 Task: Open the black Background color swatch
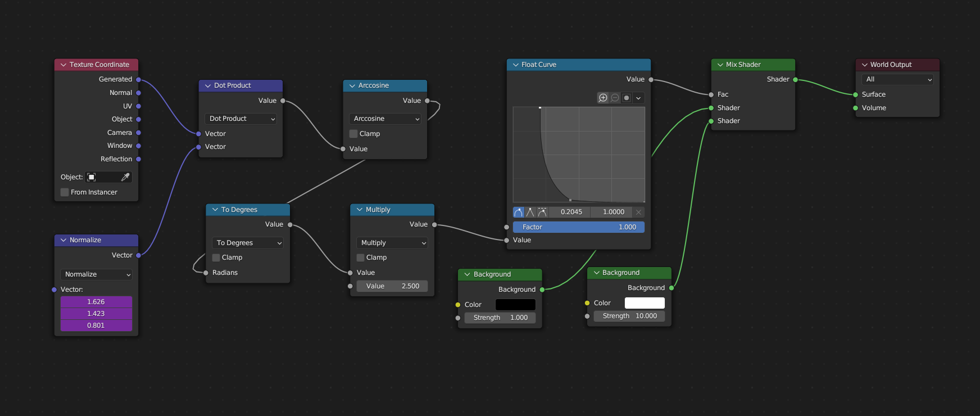515,305
